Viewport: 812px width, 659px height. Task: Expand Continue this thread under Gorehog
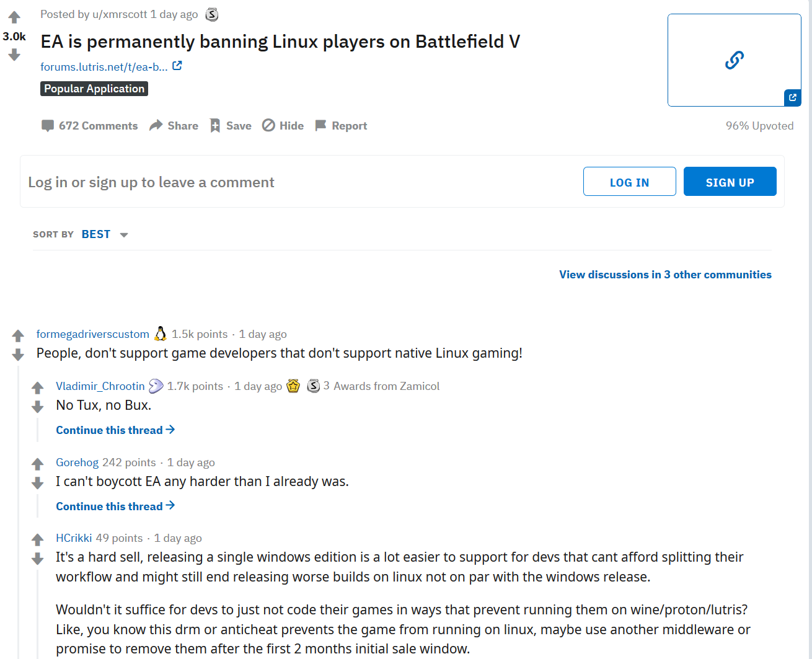tap(115, 506)
